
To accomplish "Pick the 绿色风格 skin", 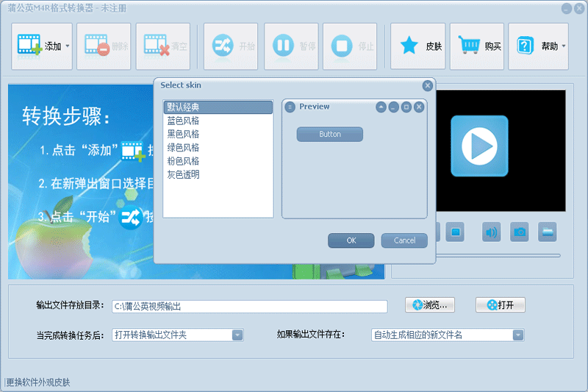I will pos(218,148).
